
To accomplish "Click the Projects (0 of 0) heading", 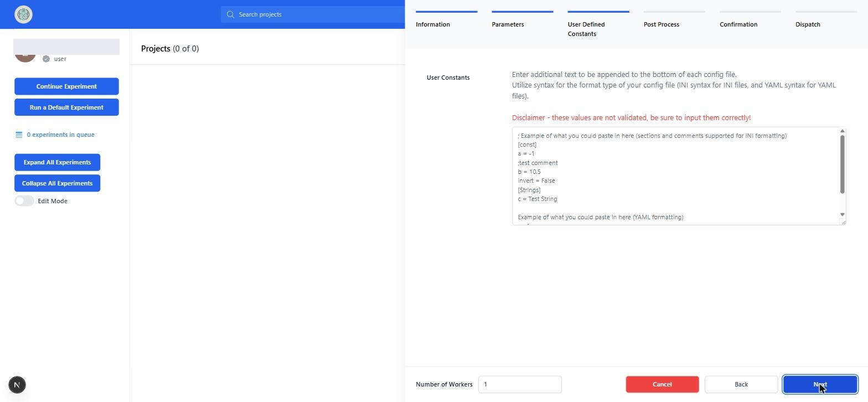I will coord(170,49).
